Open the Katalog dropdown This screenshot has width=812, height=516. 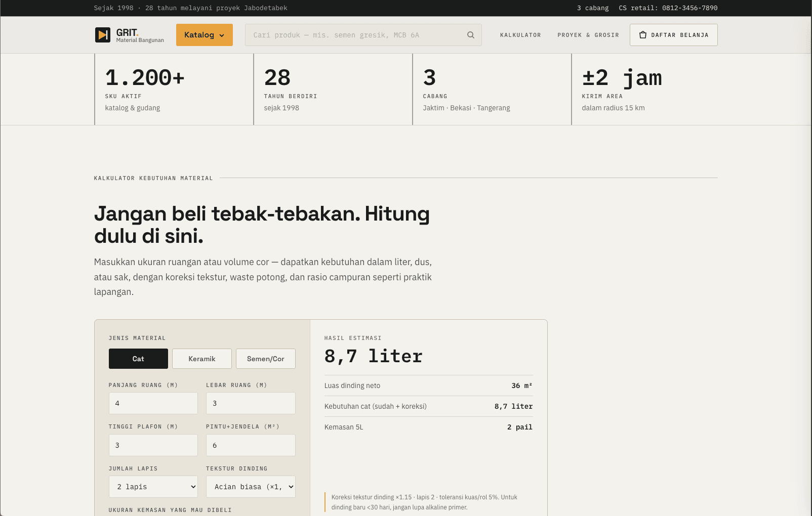(x=205, y=35)
